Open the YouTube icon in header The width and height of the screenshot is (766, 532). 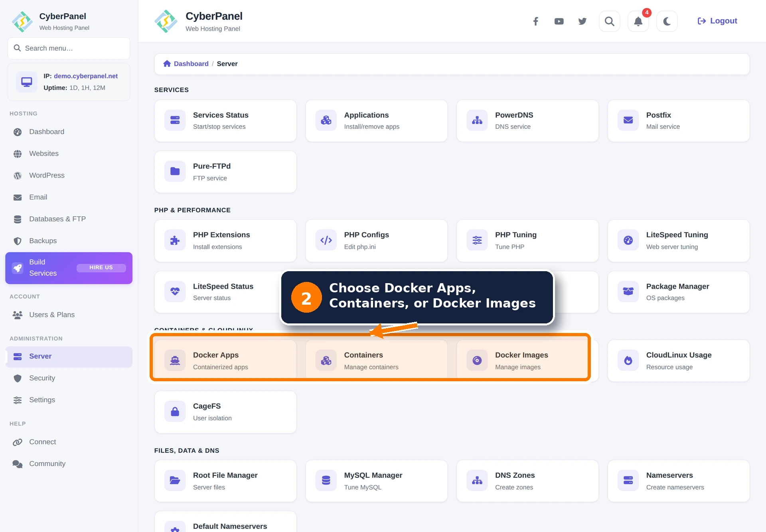pos(559,21)
